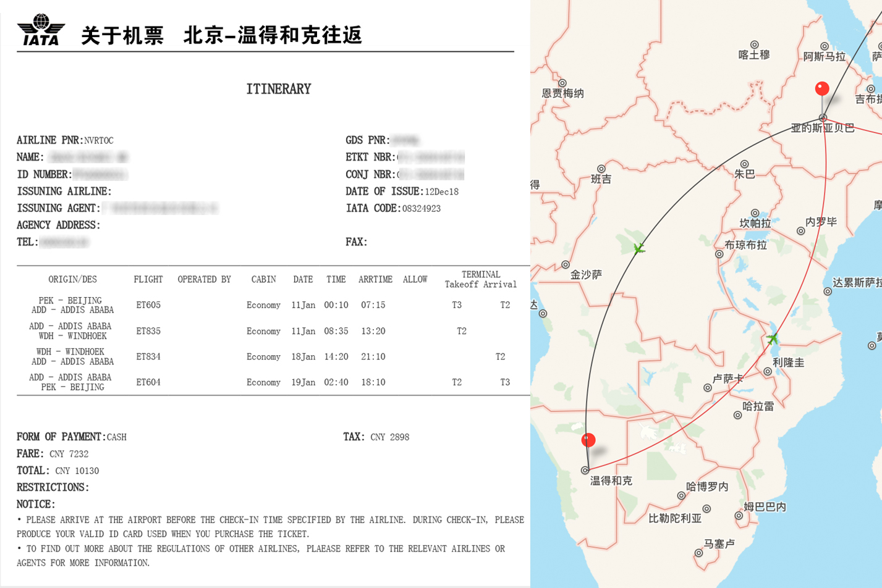The height and width of the screenshot is (588, 882).
Task: Click flight number ET605
Action: tap(148, 305)
